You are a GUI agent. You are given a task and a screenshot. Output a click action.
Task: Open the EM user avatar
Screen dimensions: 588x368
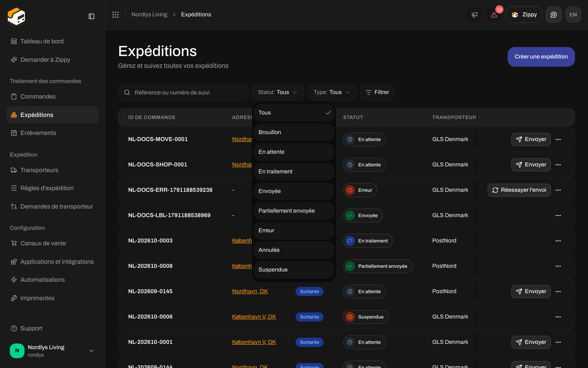click(573, 15)
